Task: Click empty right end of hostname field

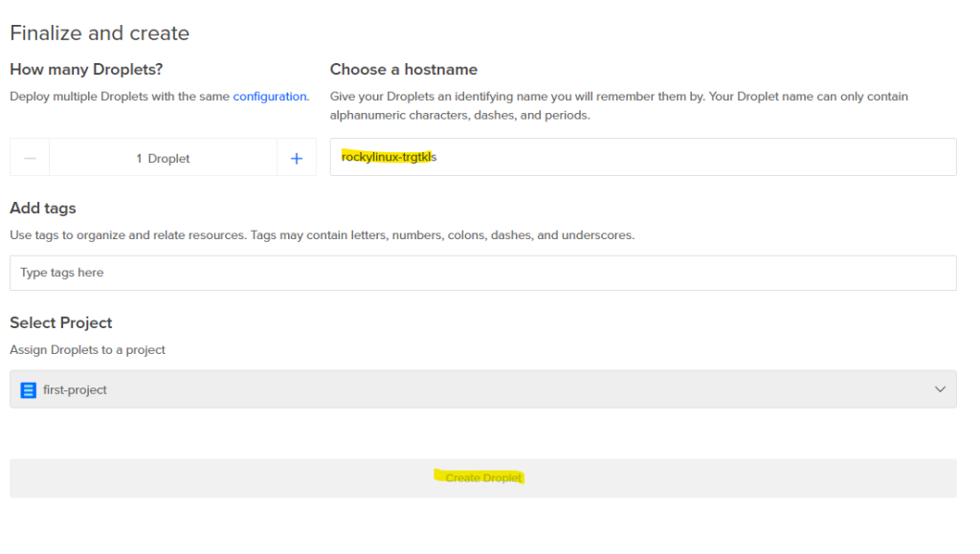Action: click(813, 157)
